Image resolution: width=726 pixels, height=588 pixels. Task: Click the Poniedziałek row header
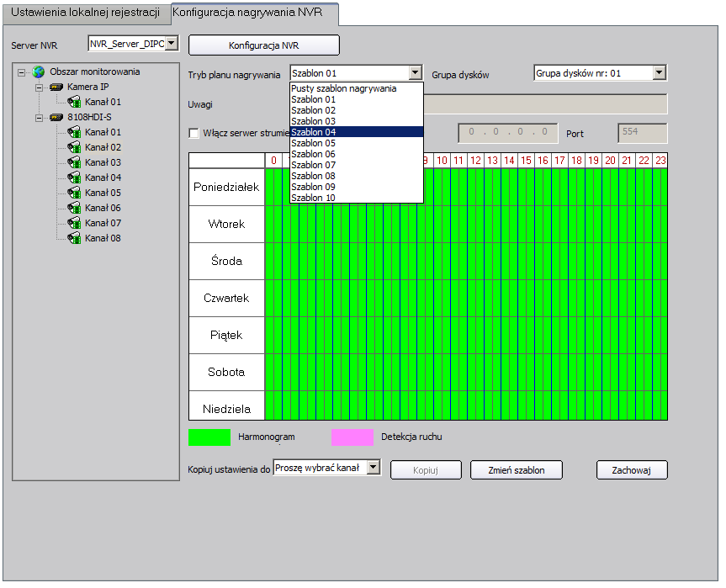pyautogui.click(x=226, y=187)
